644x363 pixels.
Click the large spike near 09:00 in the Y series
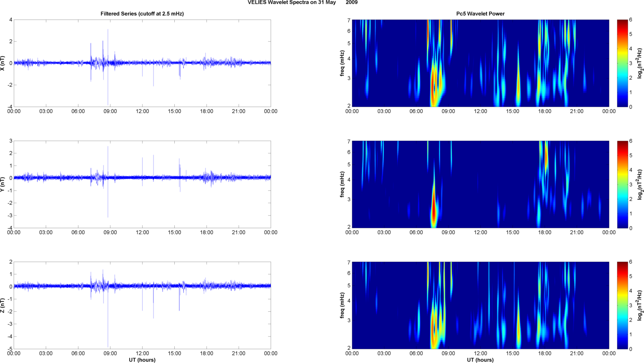tap(108, 181)
